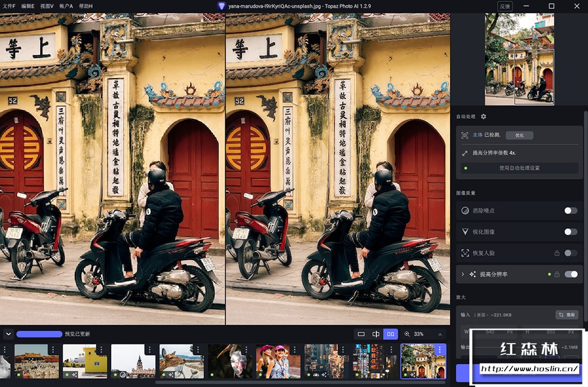Open options menu on neon signs thumbnail
This screenshot has height=387, width=588.
pos(392,350)
